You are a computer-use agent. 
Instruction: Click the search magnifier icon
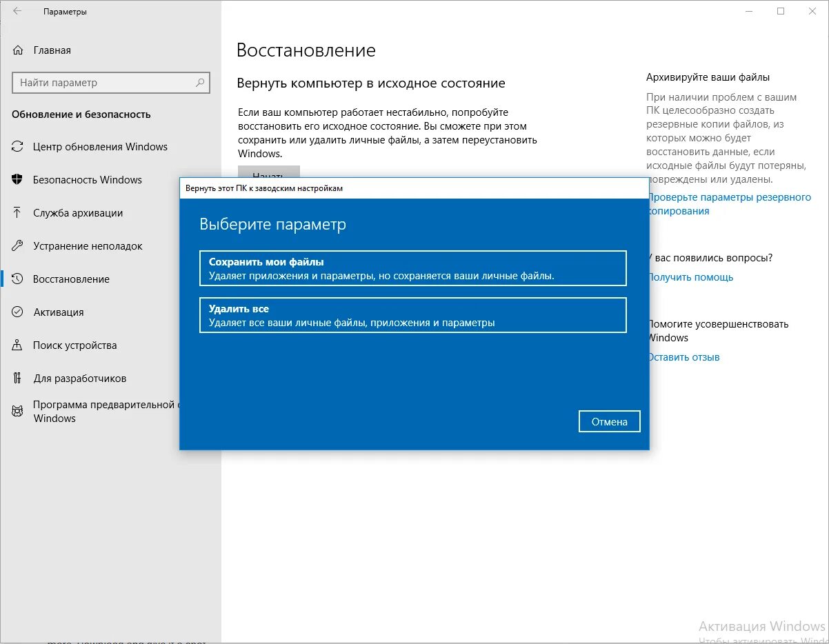point(200,83)
